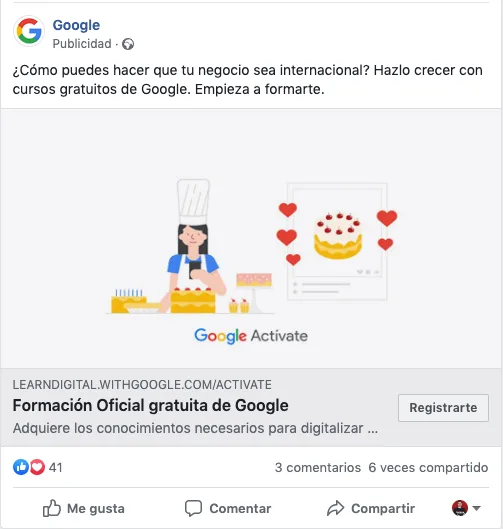Image resolution: width=503 pixels, height=529 pixels.
Task: Click the blue thumbs-up reaction icon
Action: pos(21,467)
